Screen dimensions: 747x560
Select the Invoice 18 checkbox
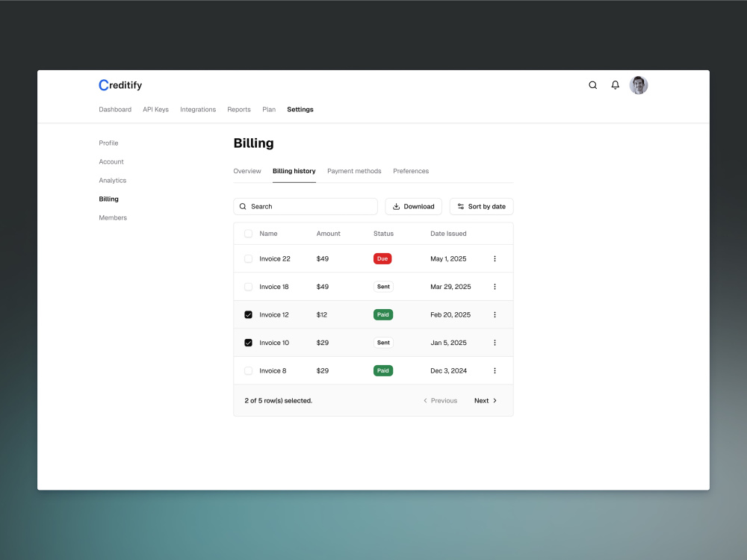(248, 287)
